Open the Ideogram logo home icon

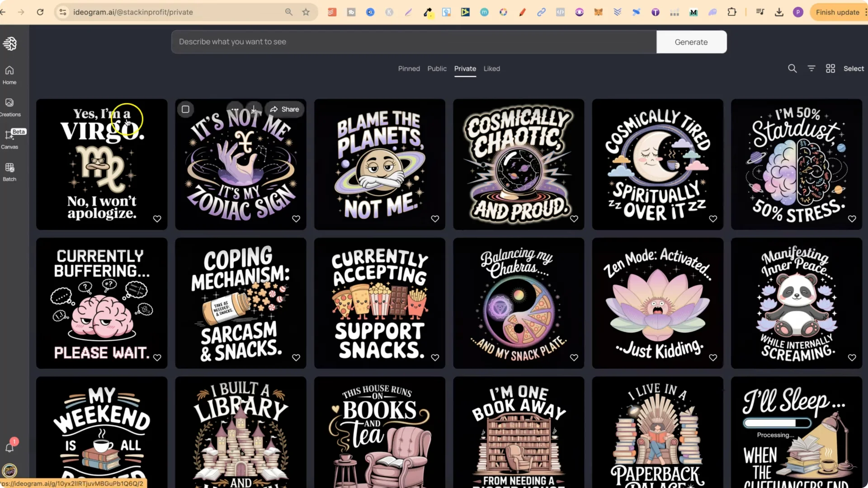[x=9, y=43]
